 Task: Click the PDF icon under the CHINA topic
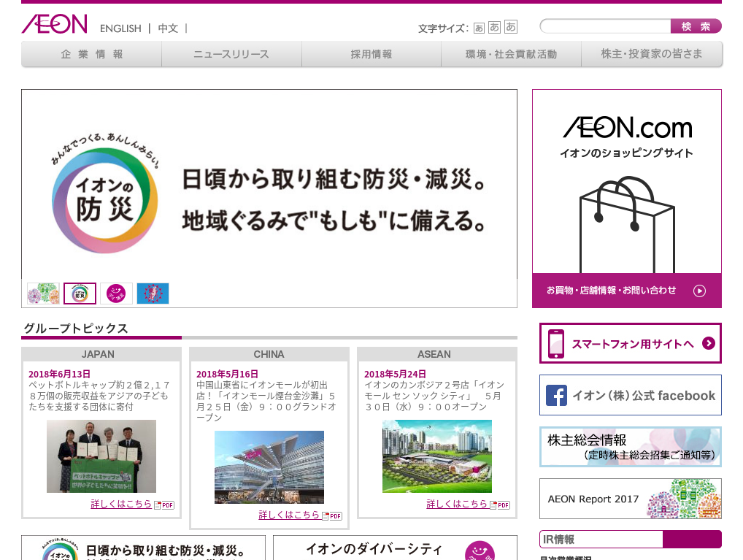332,516
